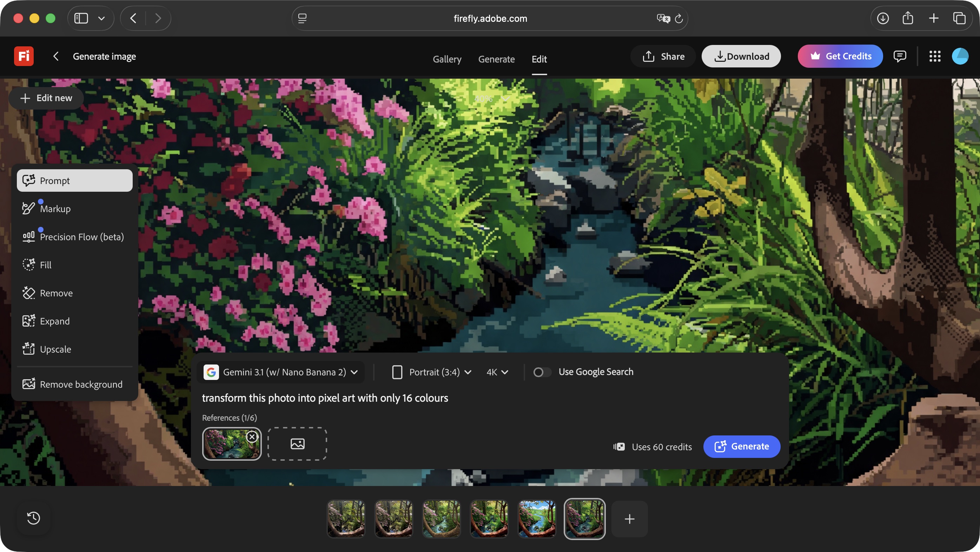The width and height of the screenshot is (980, 552).
Task: Open the Expand tool
Action: coord(74,321)
